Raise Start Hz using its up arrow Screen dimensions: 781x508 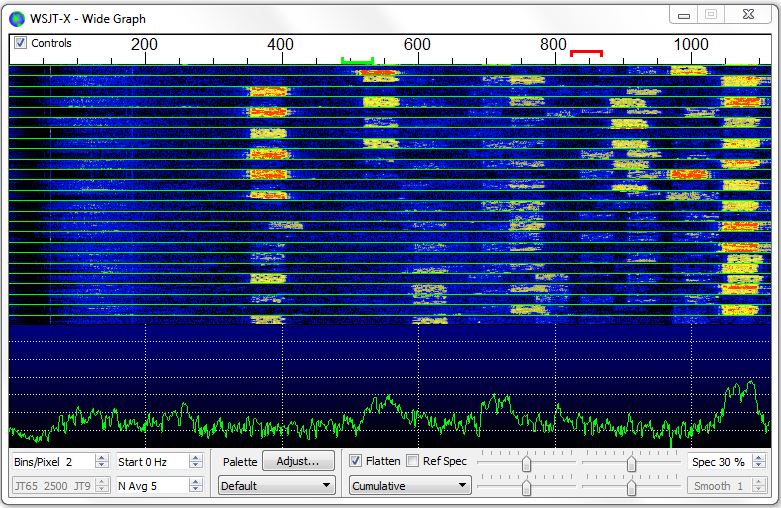pyautogui.click(x=196, y=457)
